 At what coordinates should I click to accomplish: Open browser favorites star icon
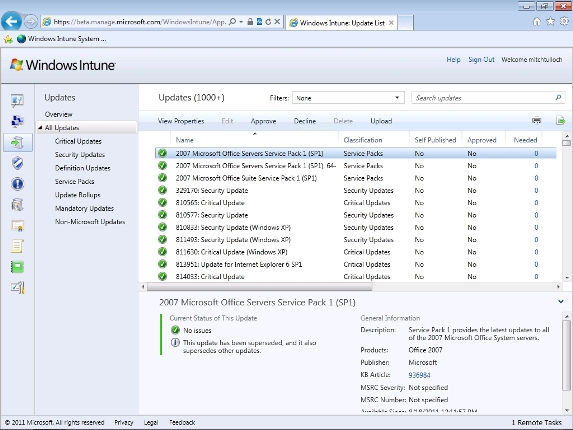coord(550,22)
